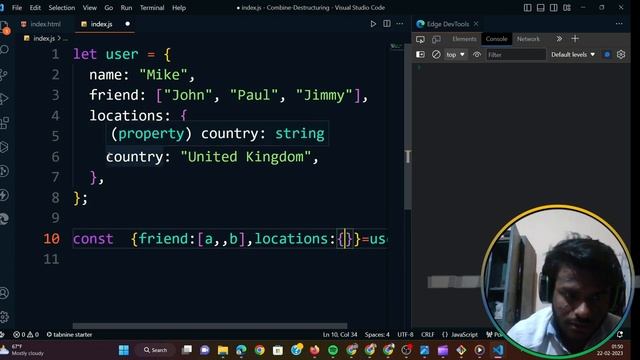Open the Edit menu

35,8
